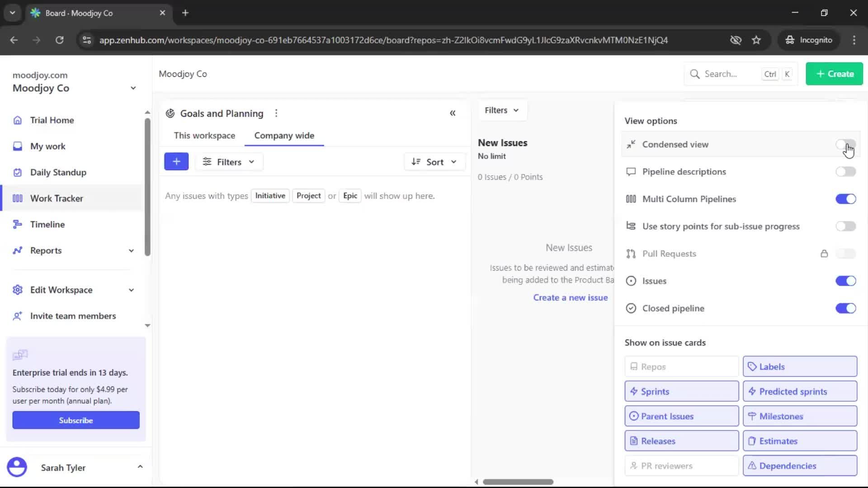Go to Trial Home
Screen dimensions: 868x488
(x=52, y=120)
